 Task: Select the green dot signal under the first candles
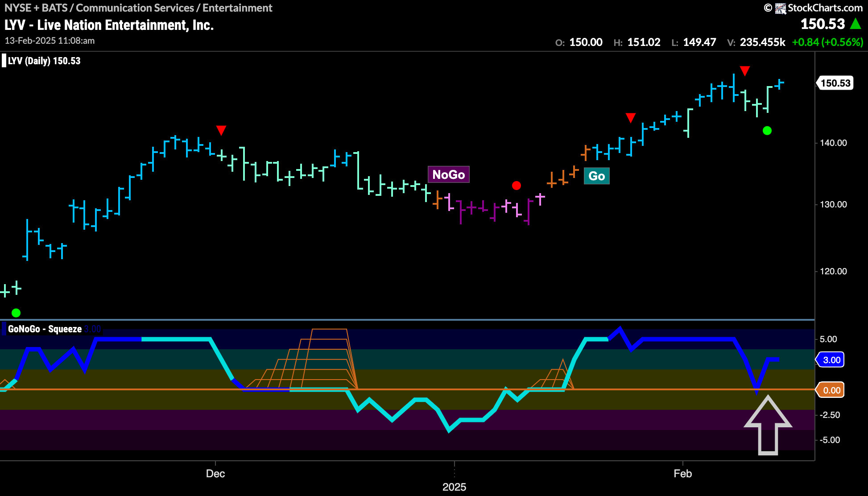(16, 313)
